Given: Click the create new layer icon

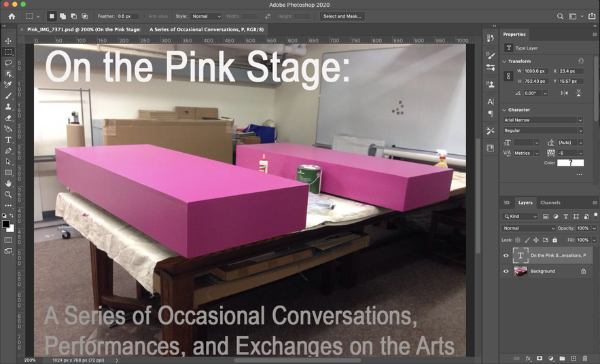Looking at the screenshot, I should point(573,358).
